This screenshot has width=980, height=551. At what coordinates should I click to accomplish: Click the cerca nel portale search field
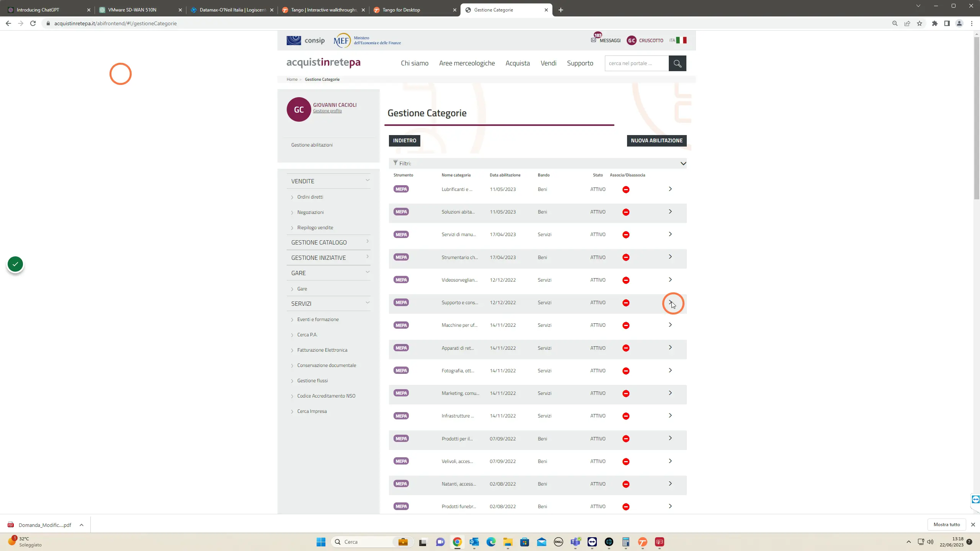(x=637, y=63)
